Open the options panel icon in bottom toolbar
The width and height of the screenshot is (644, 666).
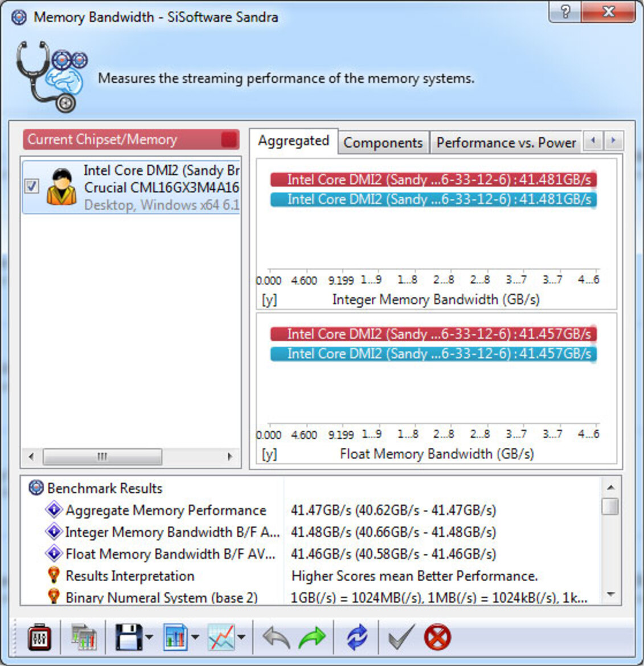[39, 637]
